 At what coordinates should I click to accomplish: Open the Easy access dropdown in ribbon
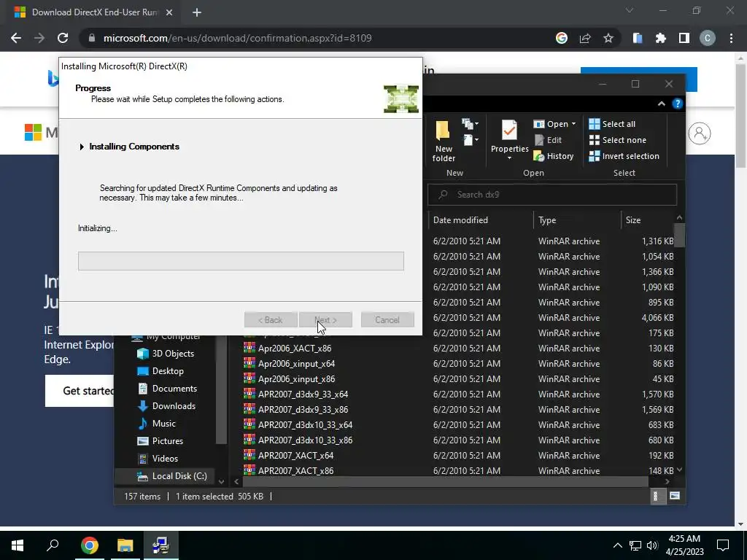click(470, 140)
